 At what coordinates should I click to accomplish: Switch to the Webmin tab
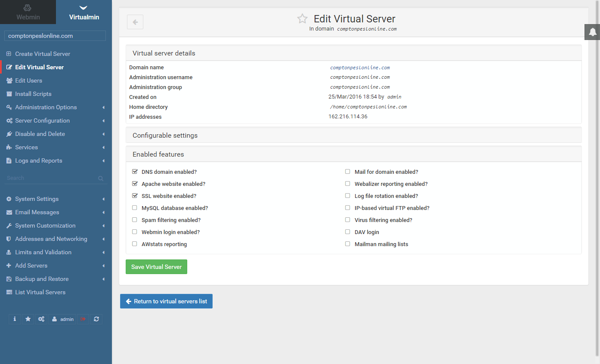pyautogui.click(x=28, y=12)
